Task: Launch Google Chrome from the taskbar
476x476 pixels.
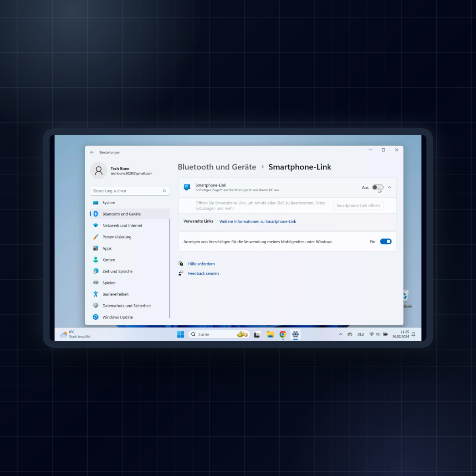Action: 283,334
